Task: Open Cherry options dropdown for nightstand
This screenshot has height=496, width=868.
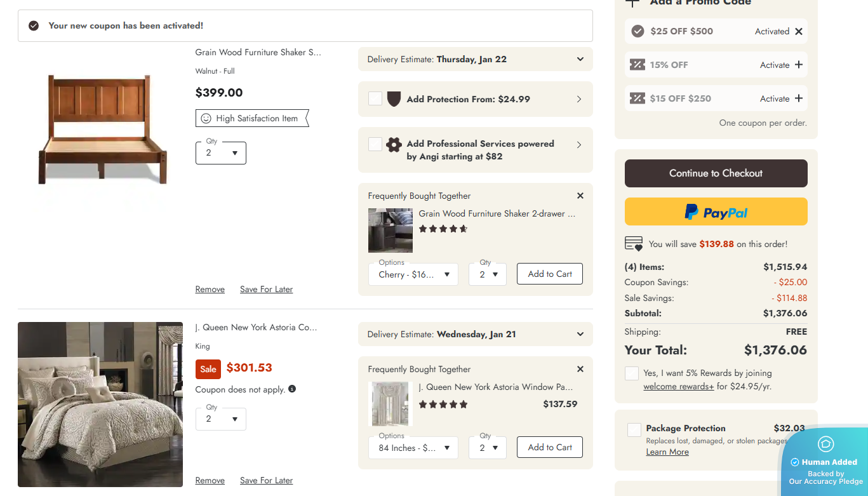Action: (x=413, y=274)
